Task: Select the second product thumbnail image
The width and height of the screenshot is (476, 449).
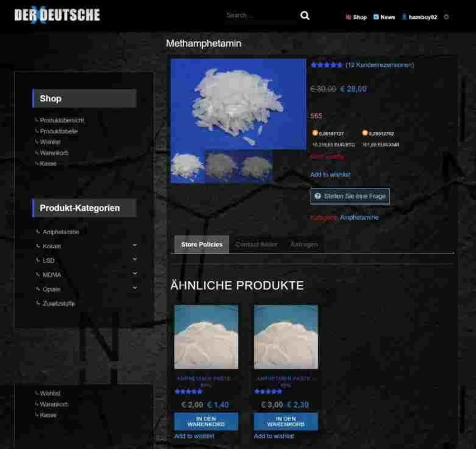Action: (221, 165)
